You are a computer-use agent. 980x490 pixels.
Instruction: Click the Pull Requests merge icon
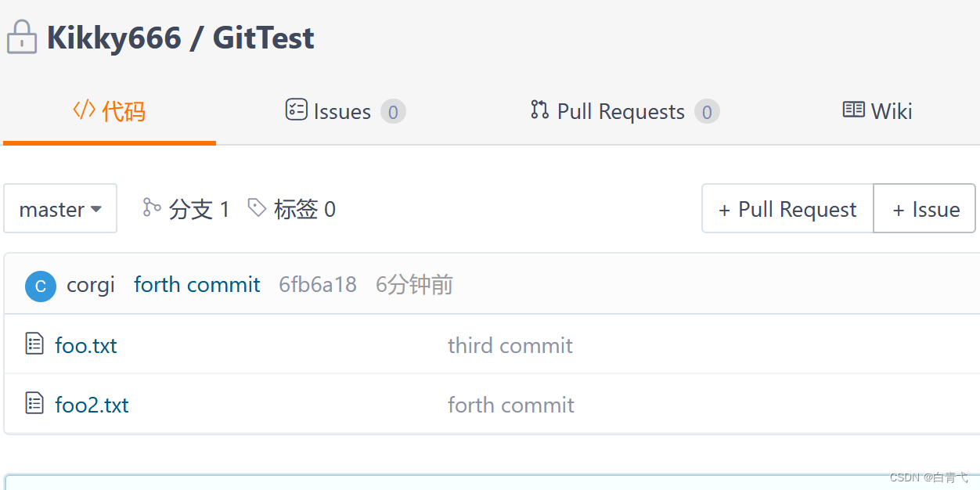(539, 110)
